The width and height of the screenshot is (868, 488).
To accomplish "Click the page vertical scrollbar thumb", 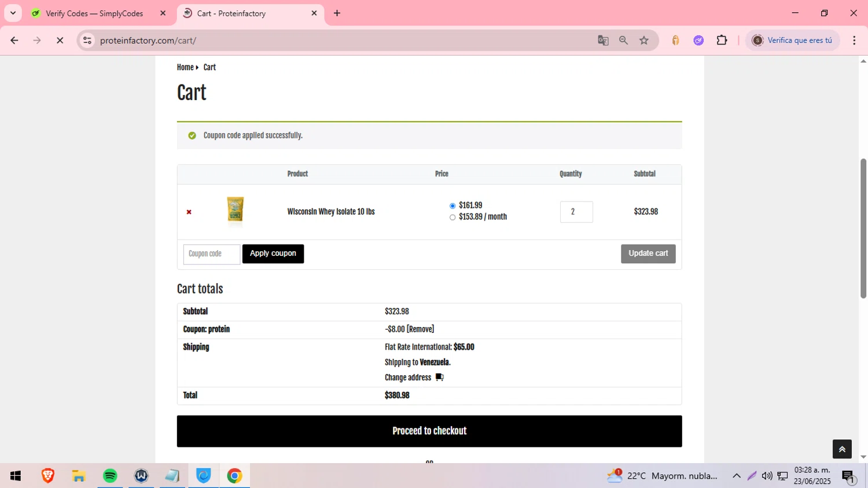I will coord(863,229).
